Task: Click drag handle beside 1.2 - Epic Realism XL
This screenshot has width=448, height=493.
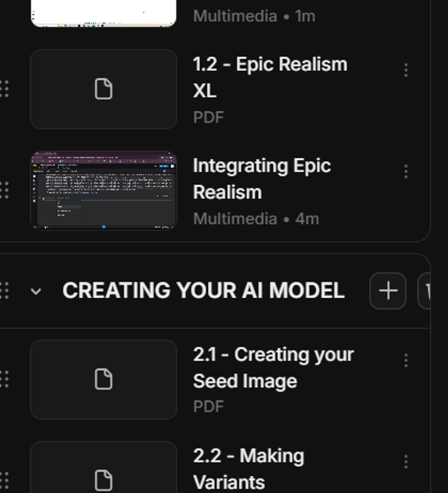Action: 4,89
